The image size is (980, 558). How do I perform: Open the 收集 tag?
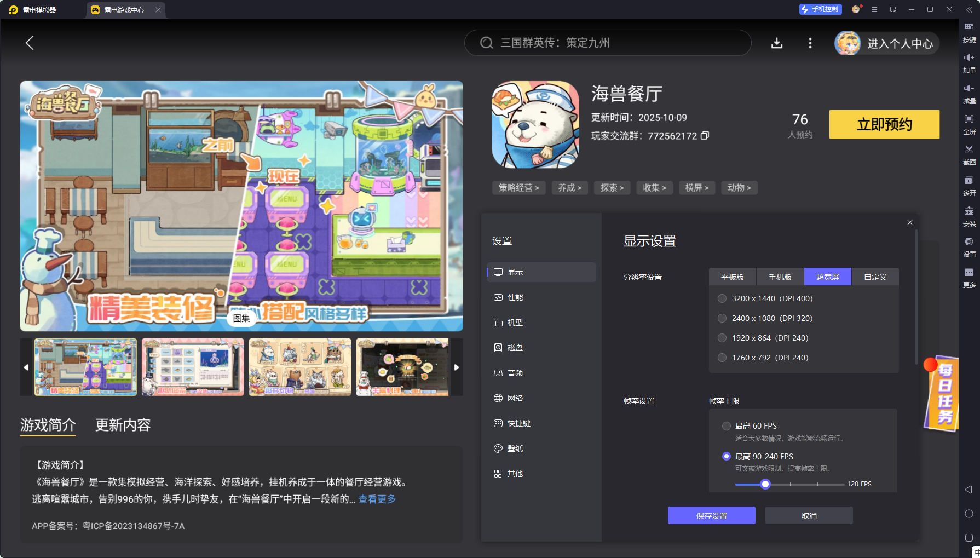pos(654,188)
